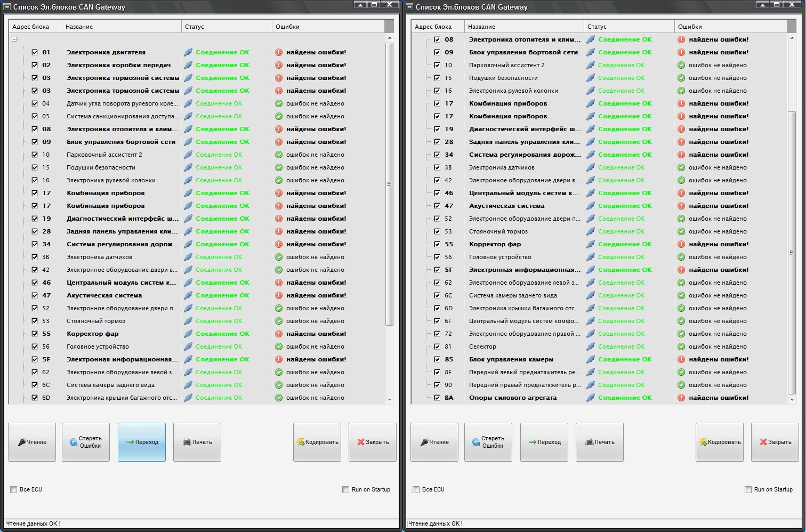This screenshot has width=806, height=532.
Task: Sort by Название column in left window
Action: coord(122,27)
